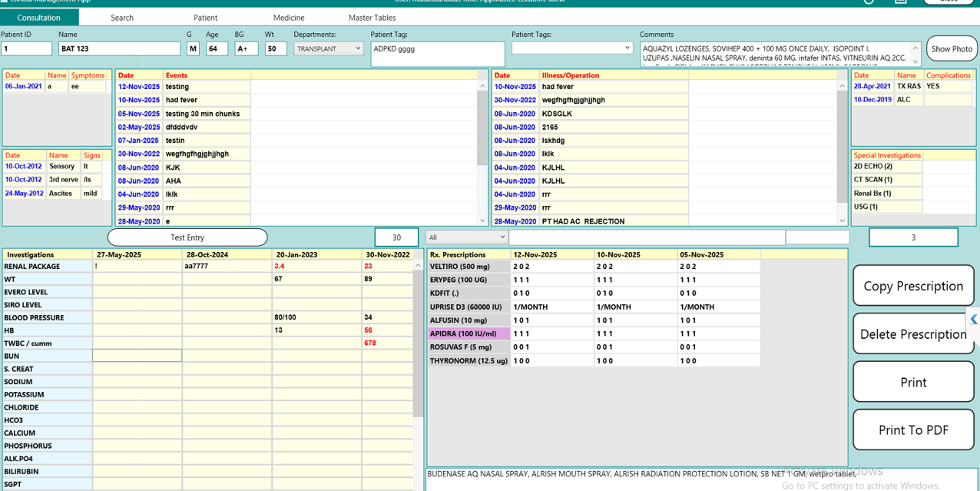Click the 05-Nov-2025 prescription column header
Image resolution: width=980 pixels, height=491 pixels.
[x=719, y=254]
